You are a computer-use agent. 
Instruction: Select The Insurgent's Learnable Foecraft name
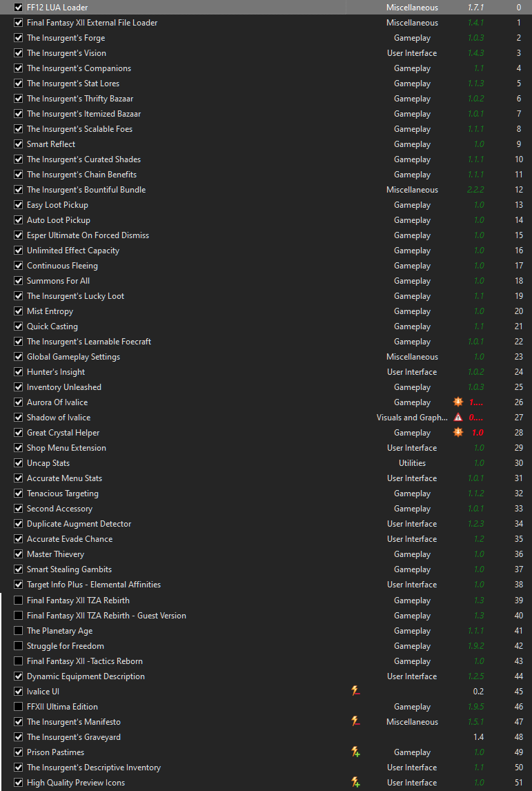(89, 342)
